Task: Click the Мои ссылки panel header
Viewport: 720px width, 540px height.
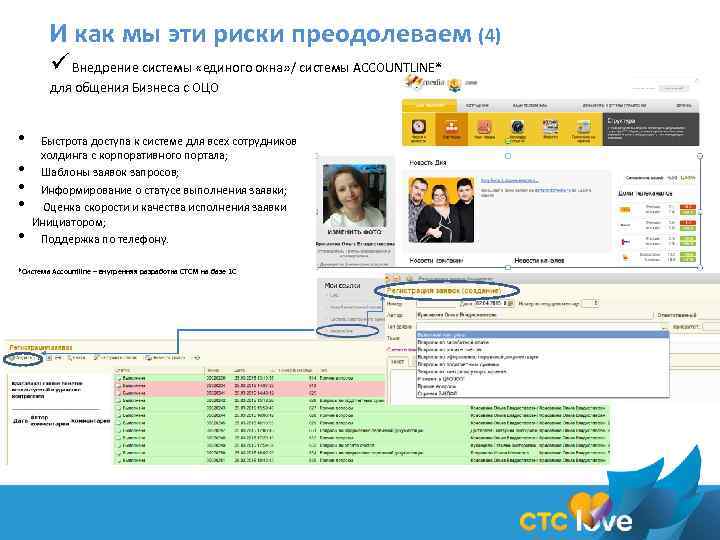Action: (343, 285)
